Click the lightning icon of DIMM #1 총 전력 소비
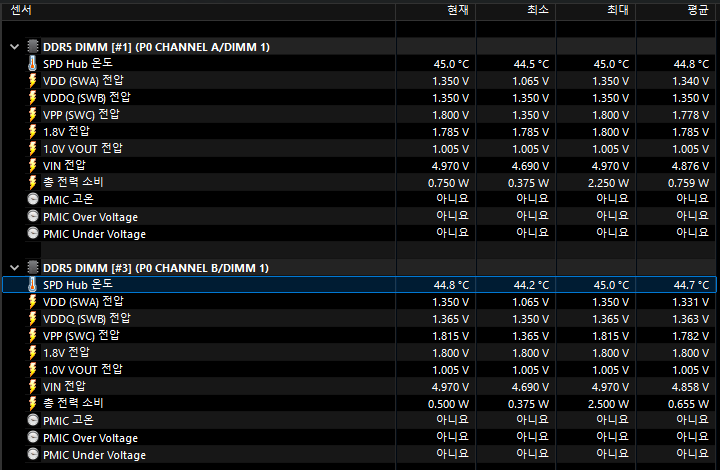Screen dimensions: 720x470 coord(33,182)
